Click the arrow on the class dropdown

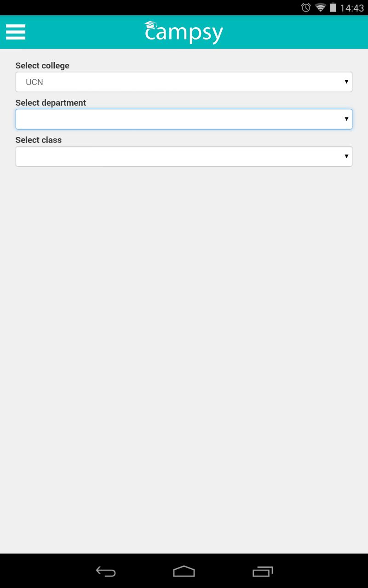pyautogui.click(x=346, y=156)
